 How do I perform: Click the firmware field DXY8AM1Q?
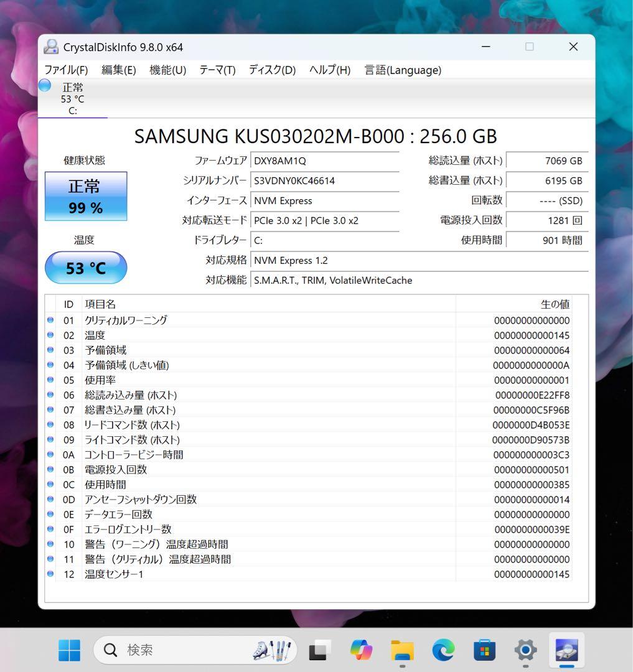[324, 161]
